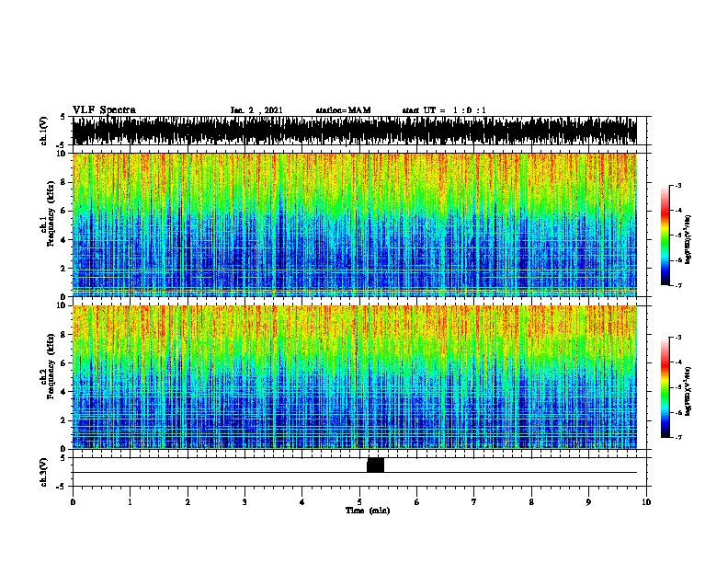Click the lower ch.2 color scale bar

coord(665,387)
